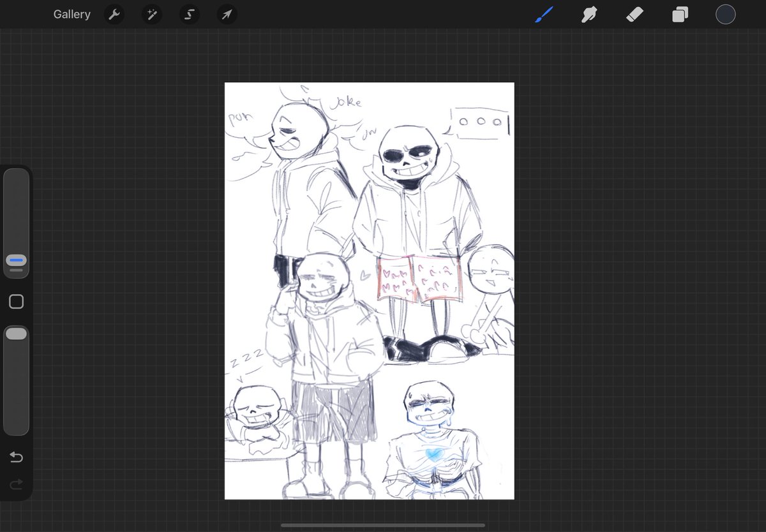Select the Smudge tool
Image resolution: width=766 pixels, height=532 pixels.
(x=589, y=14)
